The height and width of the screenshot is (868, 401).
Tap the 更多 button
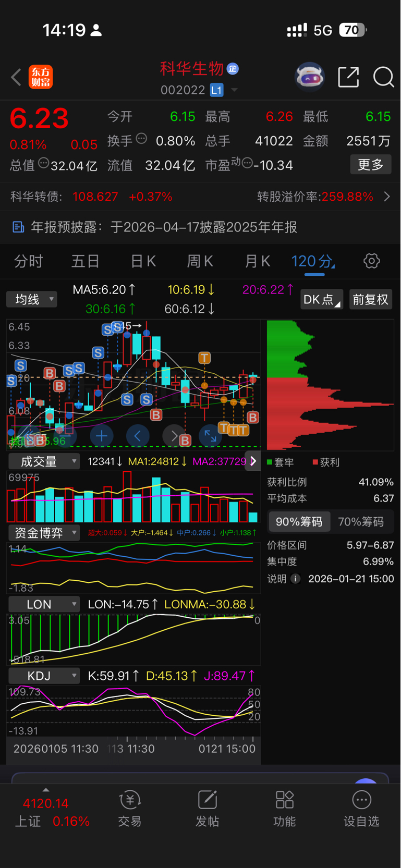click(x=371, y=165)
